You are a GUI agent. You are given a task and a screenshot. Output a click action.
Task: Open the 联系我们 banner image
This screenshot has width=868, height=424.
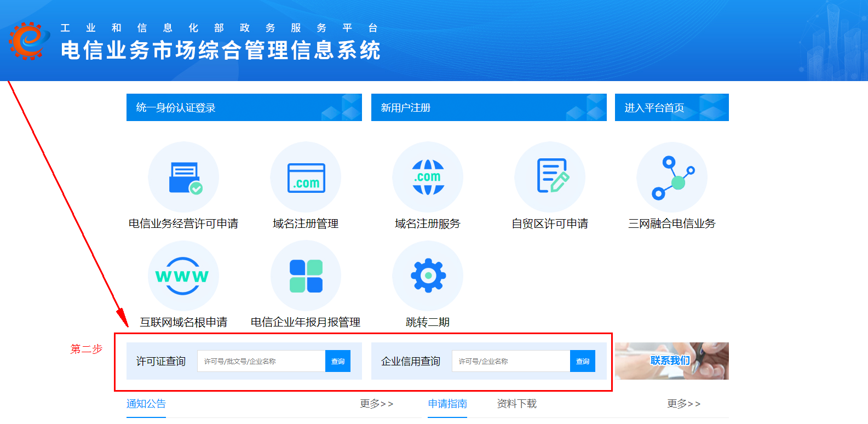672,361
